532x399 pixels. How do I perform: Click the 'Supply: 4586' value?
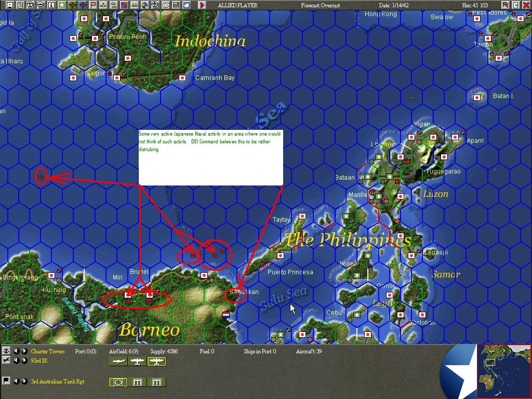pos(164,351)
